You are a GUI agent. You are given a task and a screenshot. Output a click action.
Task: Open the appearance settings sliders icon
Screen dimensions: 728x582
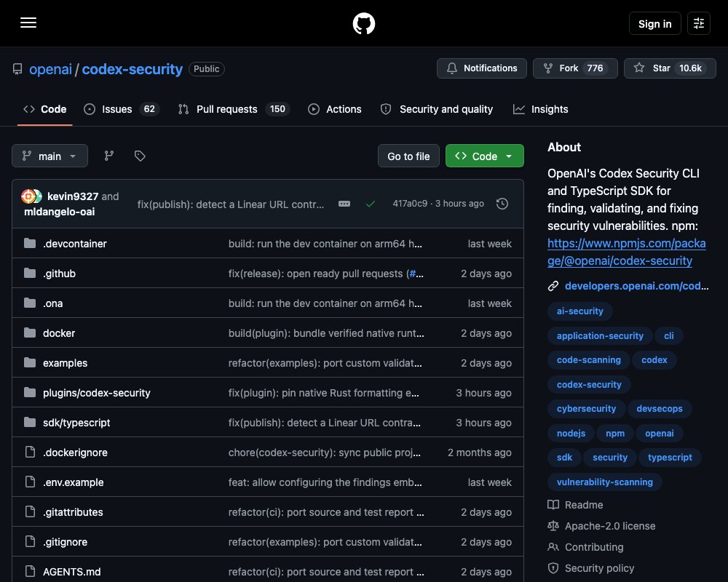699,23
